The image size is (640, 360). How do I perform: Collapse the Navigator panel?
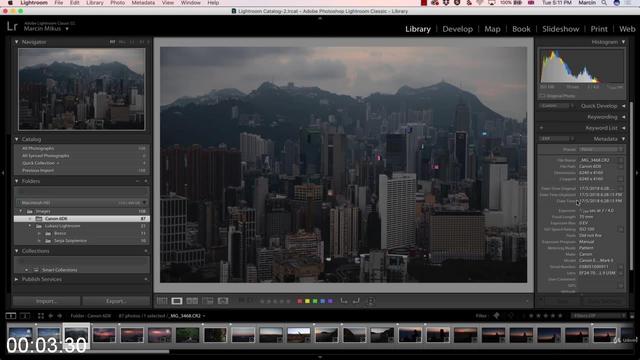(x=16, y=42)
